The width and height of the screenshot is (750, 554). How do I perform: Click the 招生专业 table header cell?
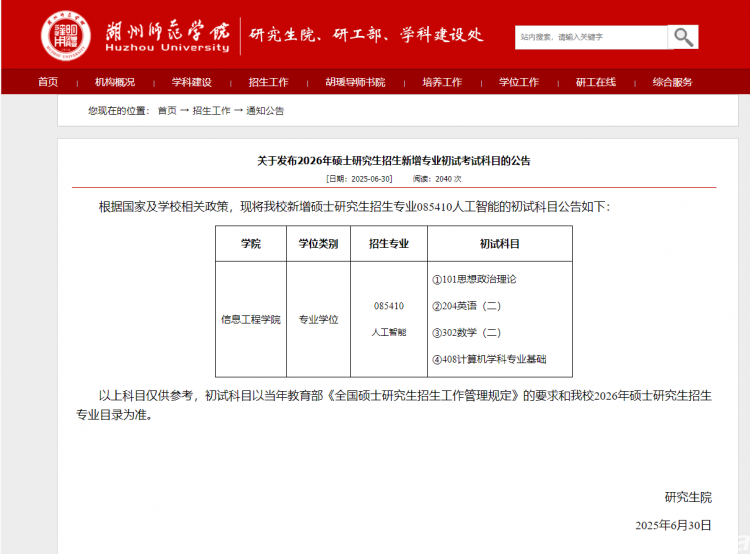point(389,244)
